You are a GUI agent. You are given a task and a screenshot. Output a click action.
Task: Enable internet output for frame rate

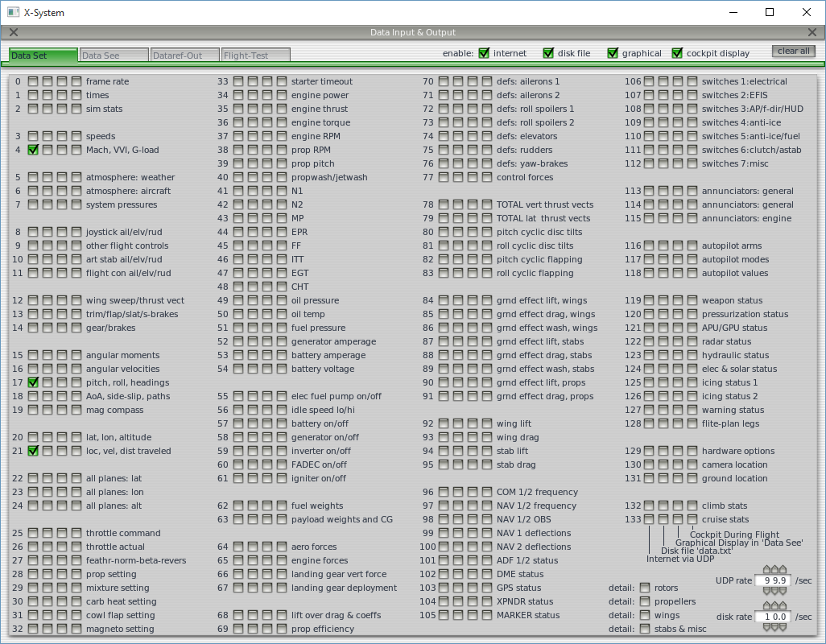(x=33, y=81)
